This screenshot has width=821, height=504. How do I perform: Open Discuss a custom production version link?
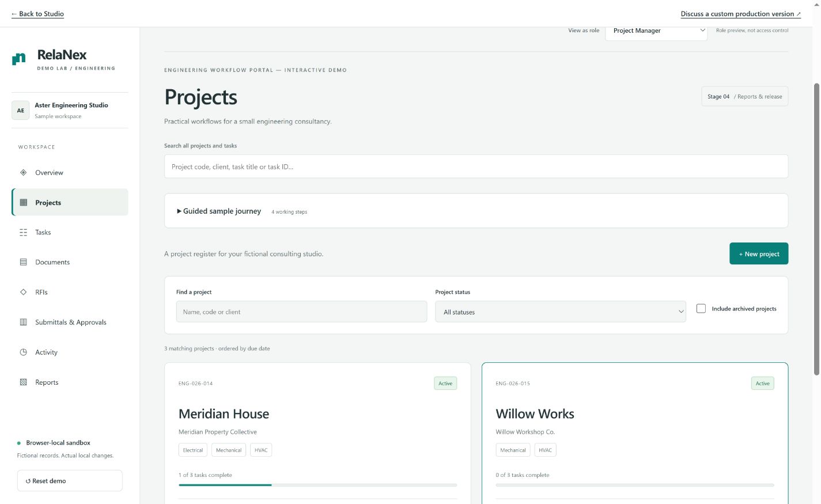coord(740,14)
